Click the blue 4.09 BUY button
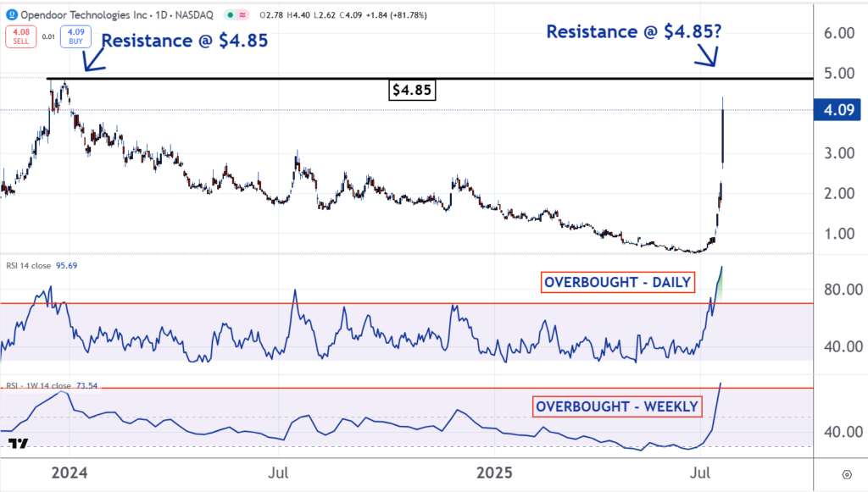Image resolution: width=868 pixels, height=492 pixels. coord(75,36)
